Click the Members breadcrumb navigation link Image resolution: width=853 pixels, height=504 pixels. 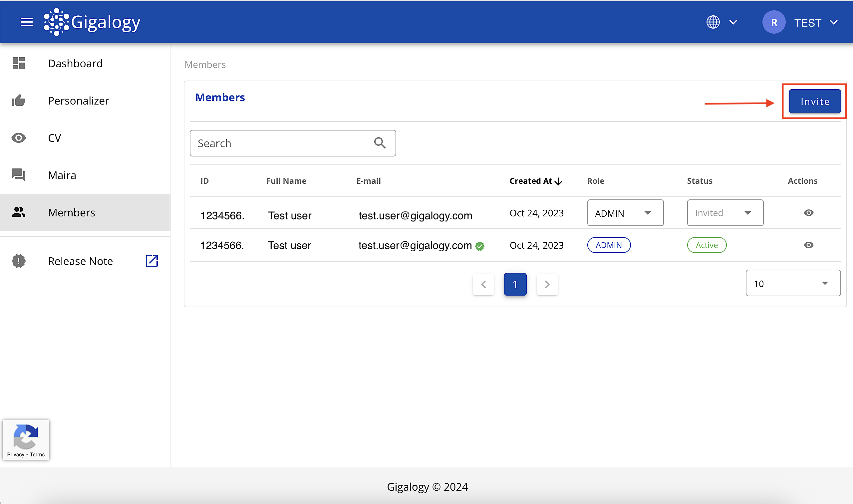[x=206, y=64]
